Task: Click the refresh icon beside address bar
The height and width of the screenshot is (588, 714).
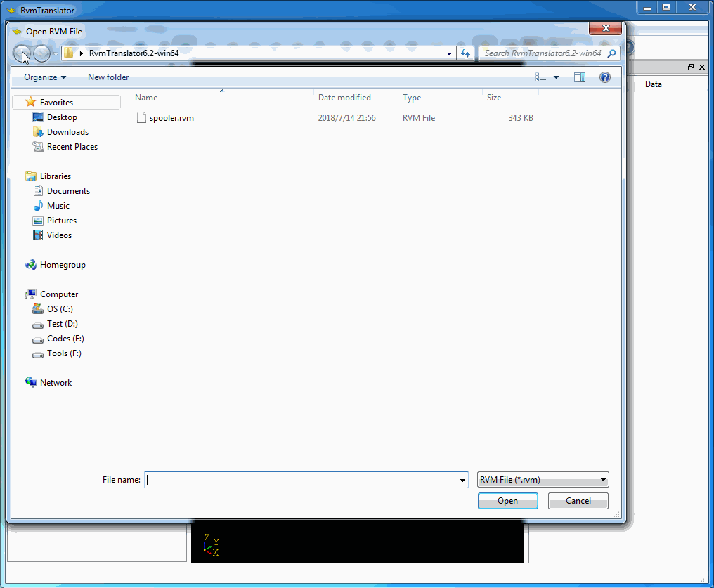Action: (465, 53)
